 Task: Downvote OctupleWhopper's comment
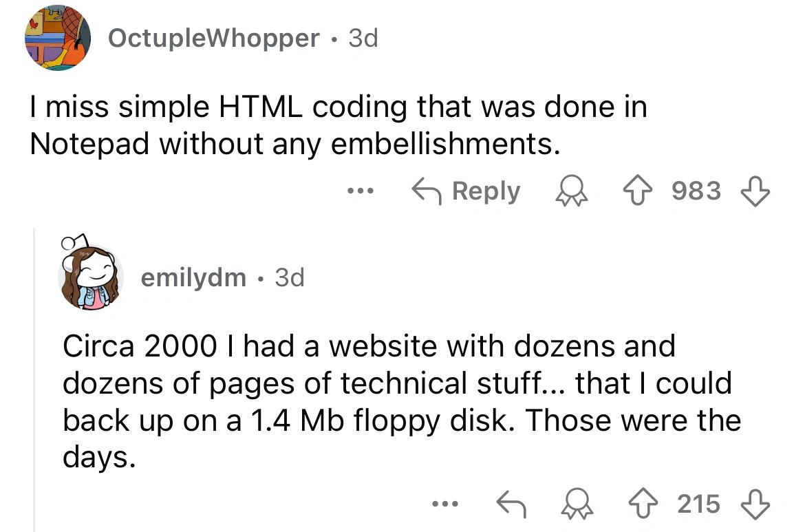pyautogui.click(x=754, y=191)
